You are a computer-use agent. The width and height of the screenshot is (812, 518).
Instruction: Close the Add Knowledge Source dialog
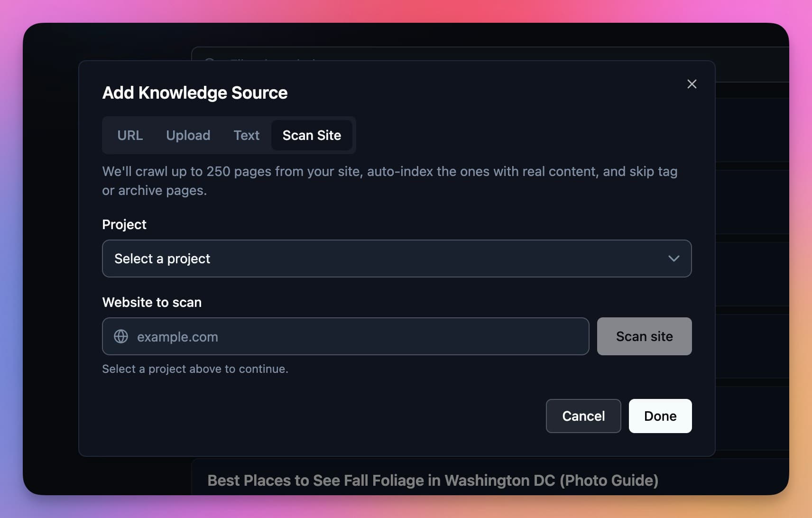[692, 84]
